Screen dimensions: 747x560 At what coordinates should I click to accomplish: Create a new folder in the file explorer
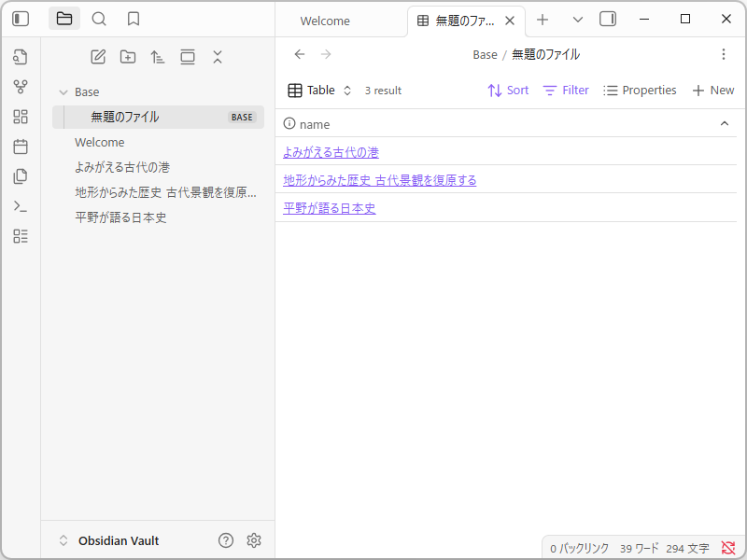point(128,57)
